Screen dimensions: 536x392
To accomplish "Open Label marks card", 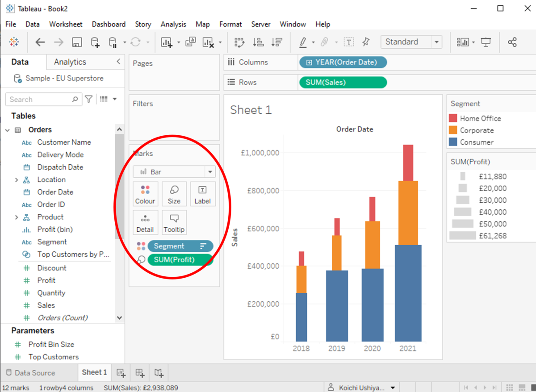I will click(x=202, y=194).
